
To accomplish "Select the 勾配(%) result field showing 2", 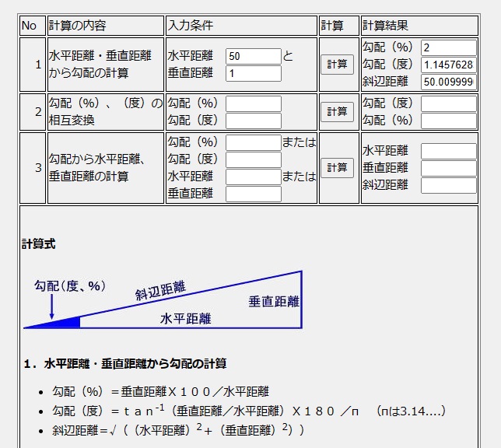I will pyautogui.click(x=449, y=48).
